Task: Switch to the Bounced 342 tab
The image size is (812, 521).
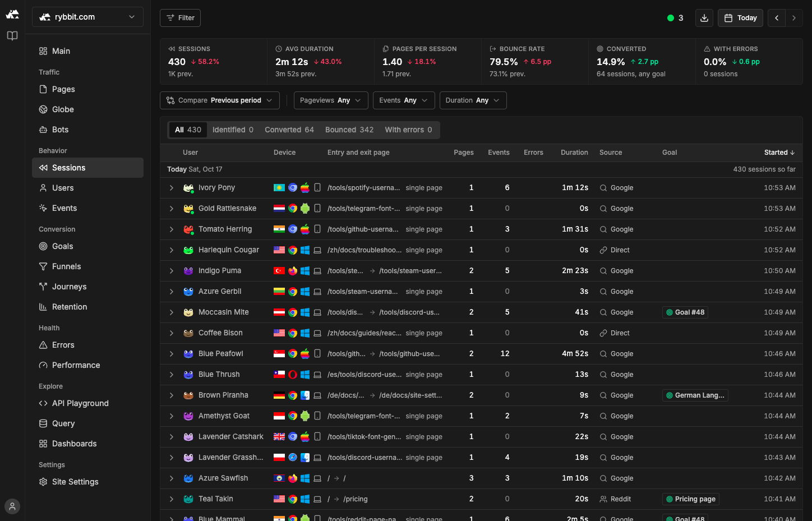Action: coord(349,130)
